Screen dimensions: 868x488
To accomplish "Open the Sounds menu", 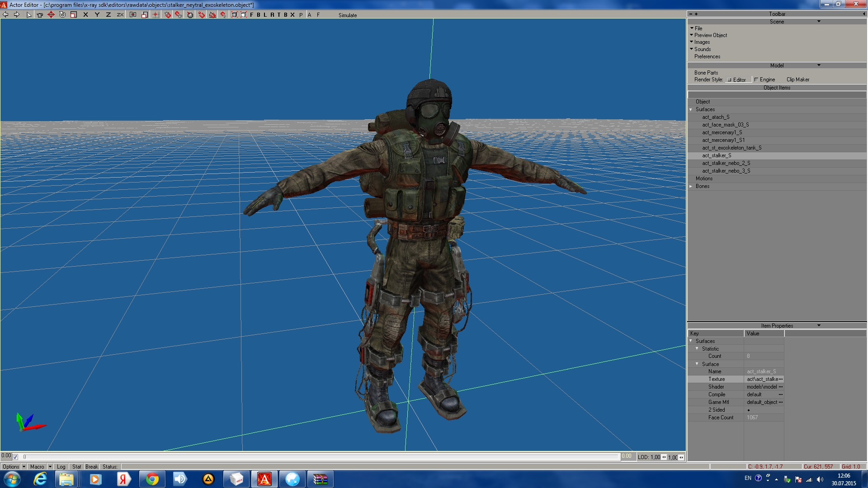I will 702,49.
